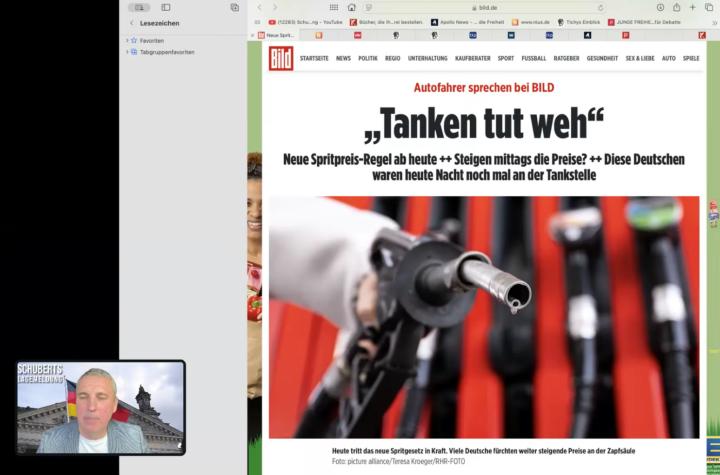Click the fuel nozzle article image

click(484, 317)
